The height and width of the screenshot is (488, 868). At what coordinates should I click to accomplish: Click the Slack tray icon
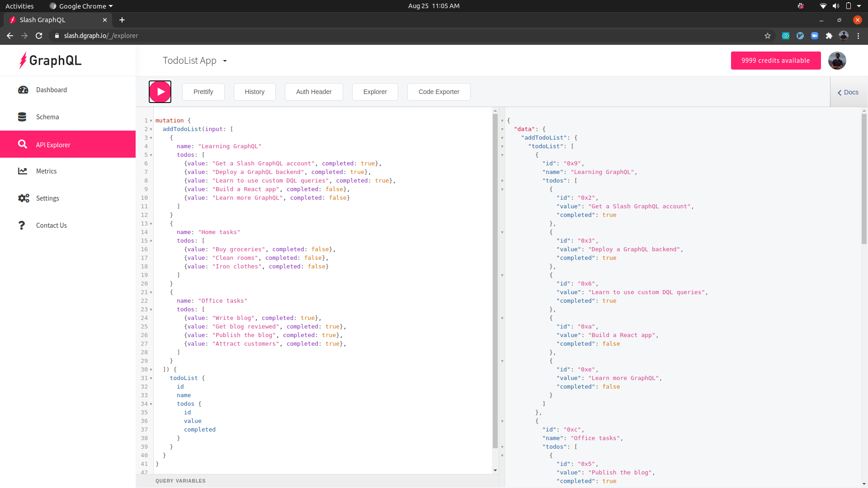point(801,6)
